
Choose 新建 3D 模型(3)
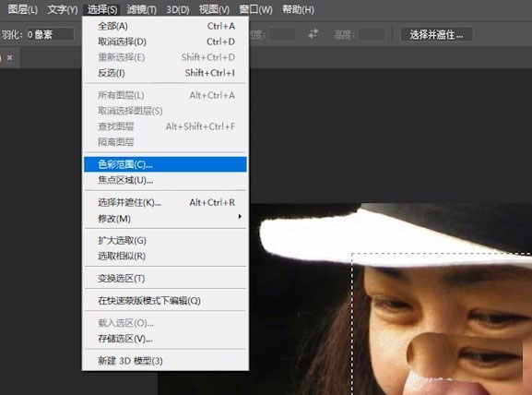(165, 361)
